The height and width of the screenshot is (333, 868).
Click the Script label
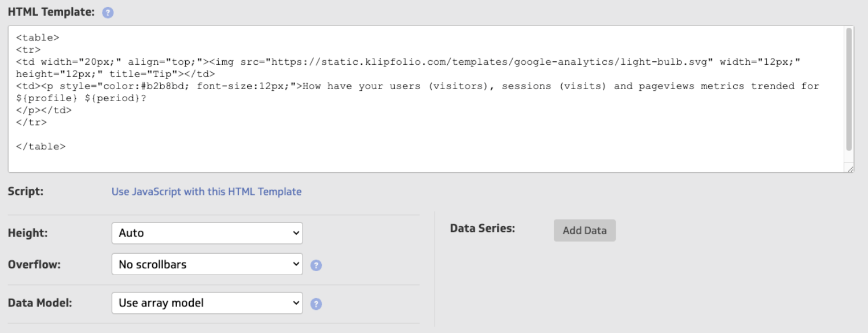point(25,191)
